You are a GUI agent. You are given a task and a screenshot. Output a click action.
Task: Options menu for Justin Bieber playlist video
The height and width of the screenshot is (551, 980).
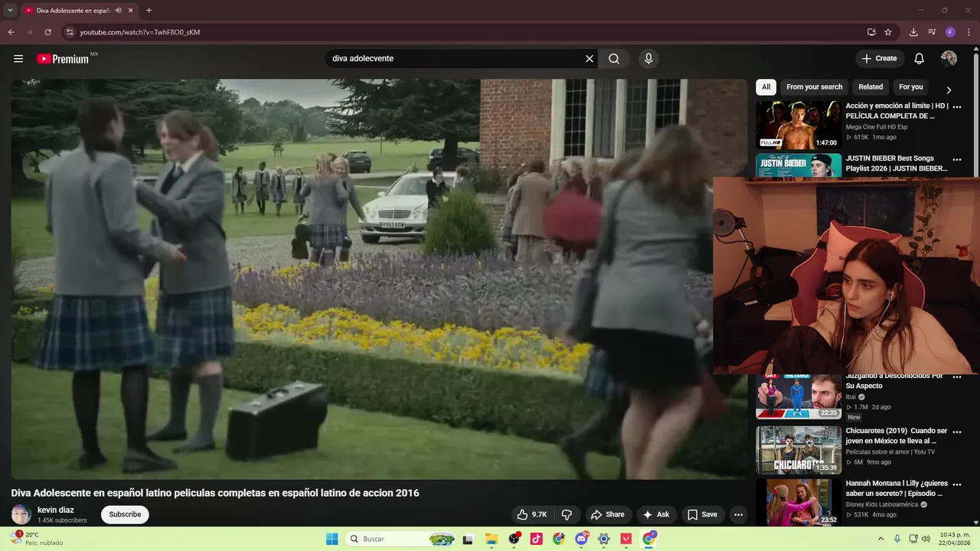coord(957,160)
